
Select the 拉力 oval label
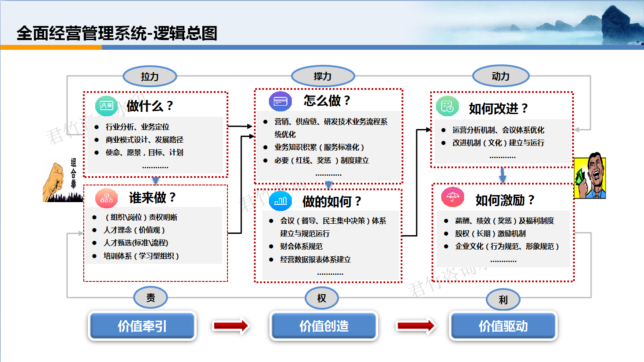pos(150,77)
